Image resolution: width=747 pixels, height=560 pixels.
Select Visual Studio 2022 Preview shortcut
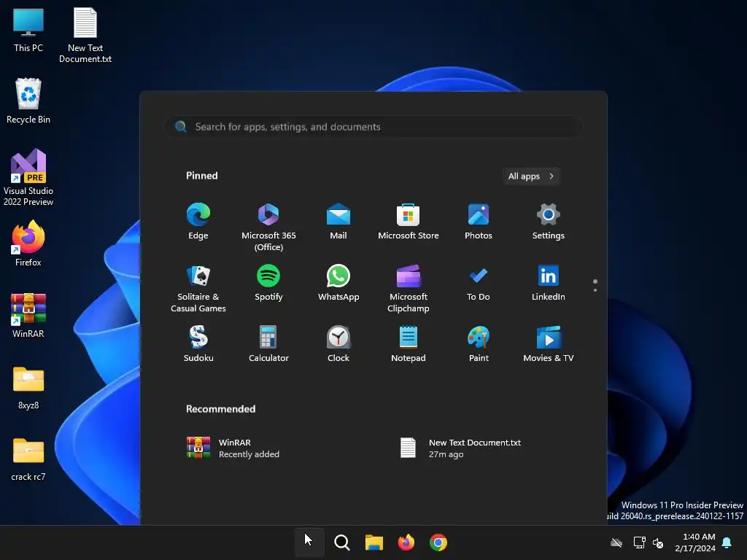[28, 178]
